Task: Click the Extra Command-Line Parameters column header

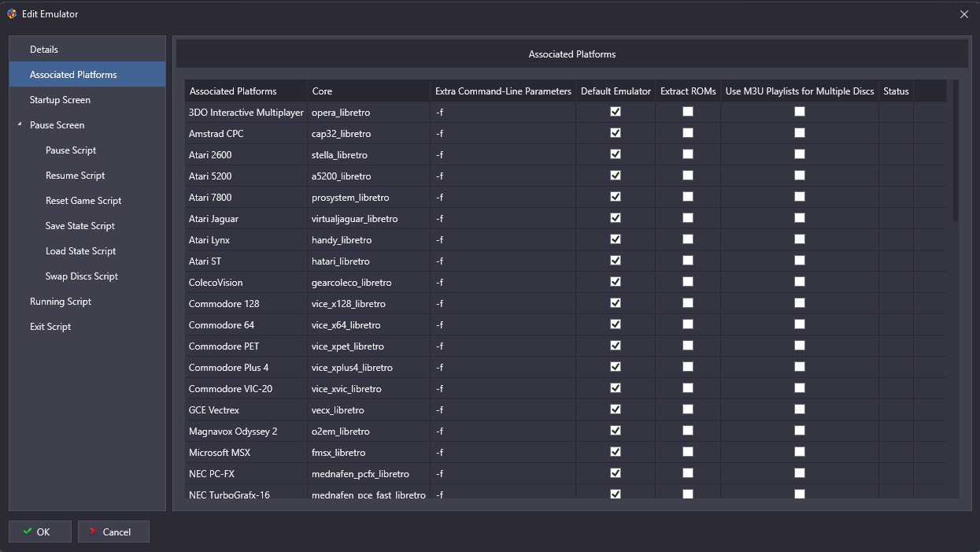Action: point(503,91)
